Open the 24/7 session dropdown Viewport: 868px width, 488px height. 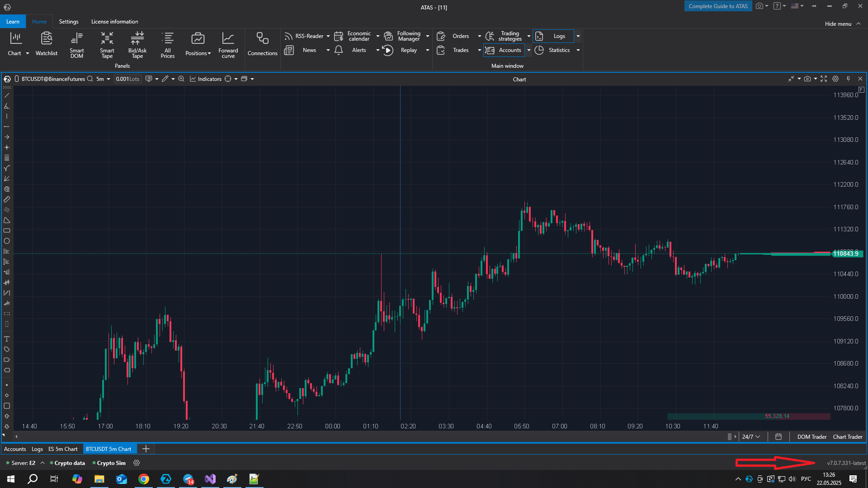(x=751, y=437)
